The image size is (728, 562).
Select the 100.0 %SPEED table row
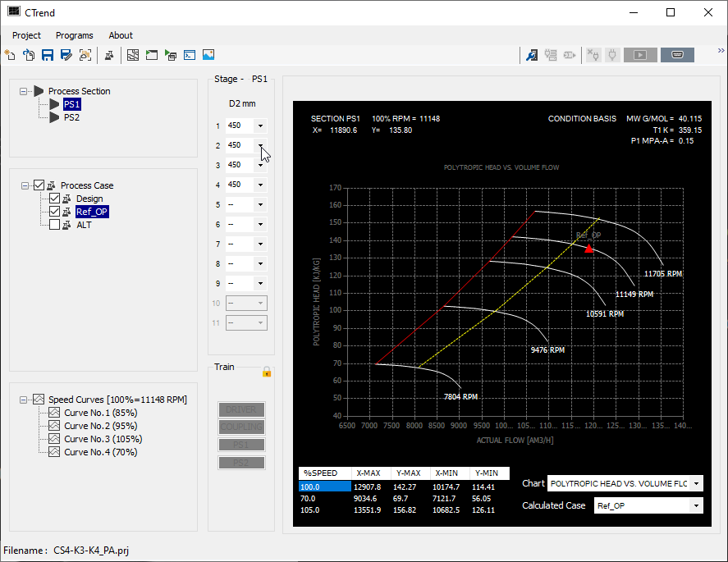pos(404,487)
